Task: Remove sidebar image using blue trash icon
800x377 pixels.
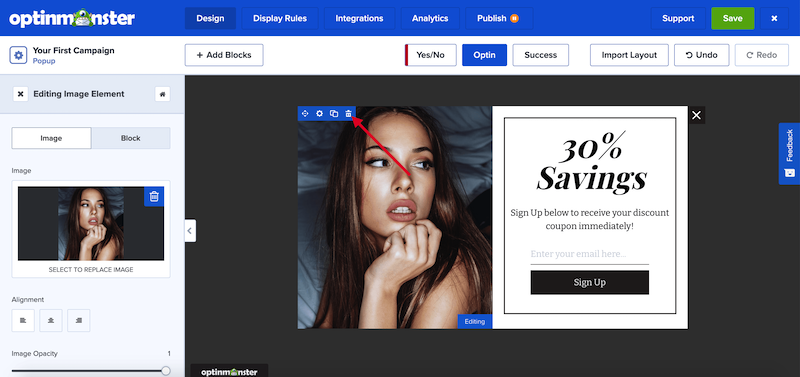Action: 154,196
